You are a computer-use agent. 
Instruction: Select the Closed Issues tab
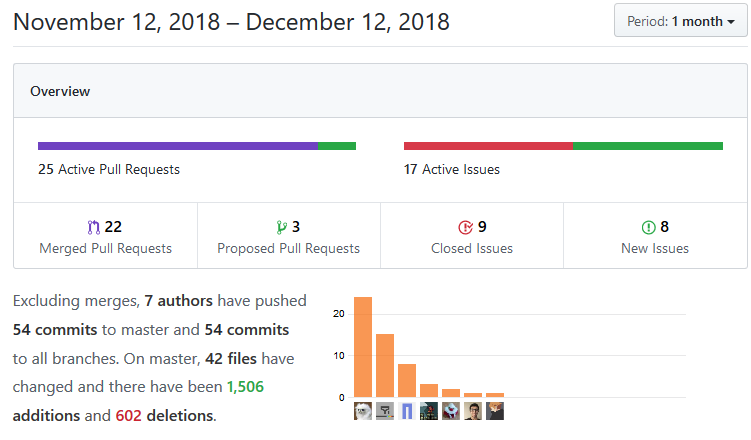[472, 236]
